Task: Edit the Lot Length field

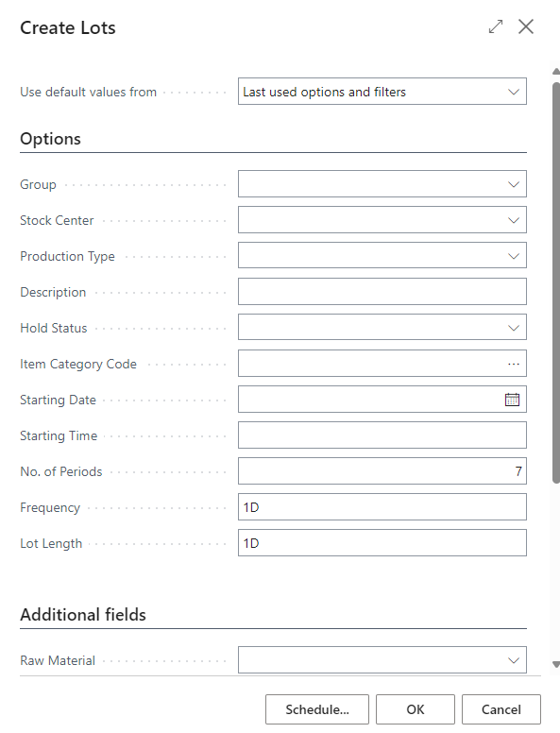Action: click(x=382, y=543)
